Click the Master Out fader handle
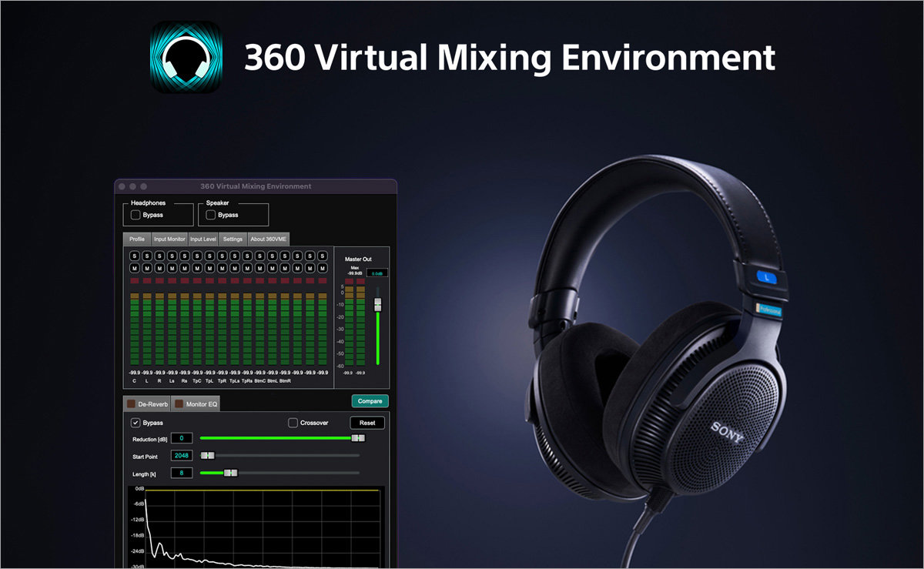924x569 pixels. [x=377, y=305]
